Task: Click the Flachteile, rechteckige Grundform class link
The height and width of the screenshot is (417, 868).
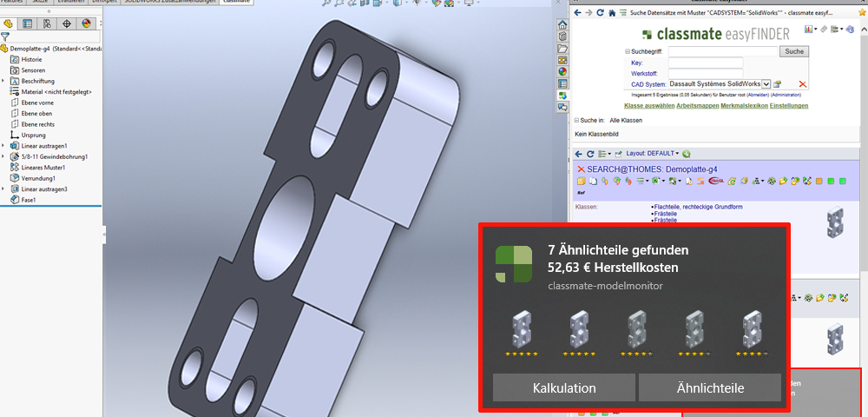Action: point(699,207)
